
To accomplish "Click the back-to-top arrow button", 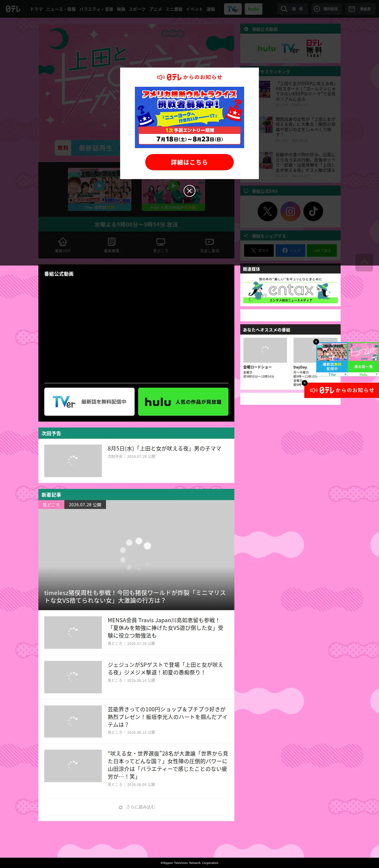I will tap(364, 263).
